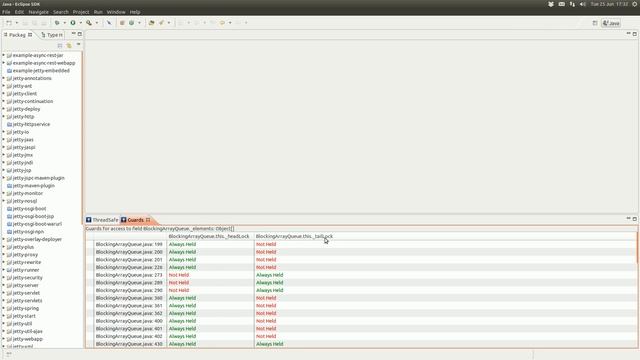
Task: Open the Package Explorer view menu
Action: pyautogui.click(x=78, y=45)
